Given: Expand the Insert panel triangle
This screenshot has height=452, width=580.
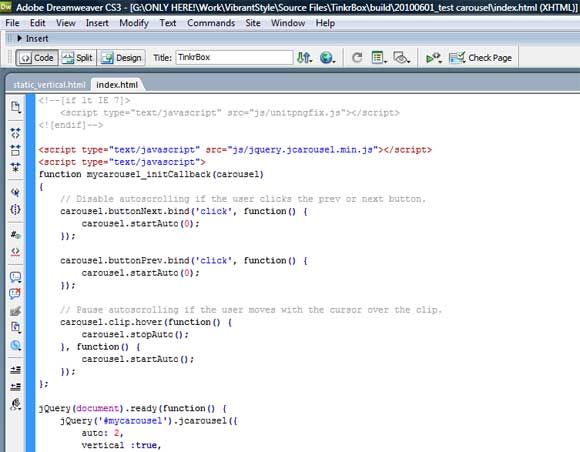Looking at the screenshot, I should pos(20,38).
